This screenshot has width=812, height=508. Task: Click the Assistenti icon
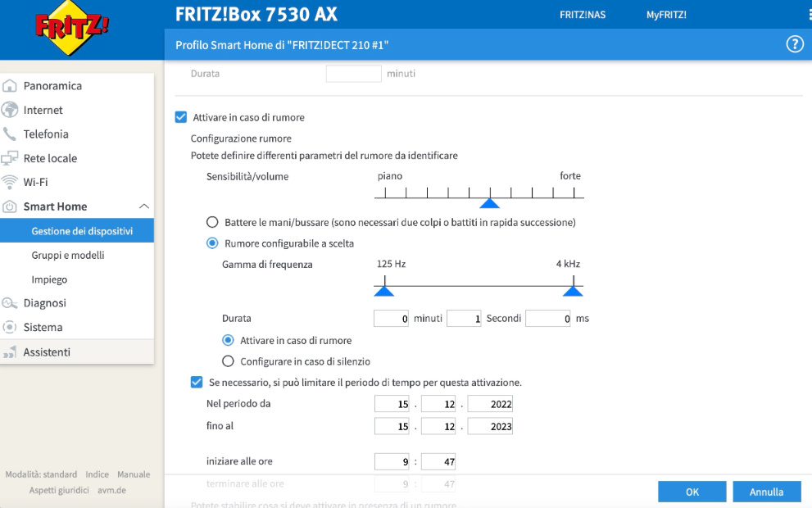click(10, 352)
